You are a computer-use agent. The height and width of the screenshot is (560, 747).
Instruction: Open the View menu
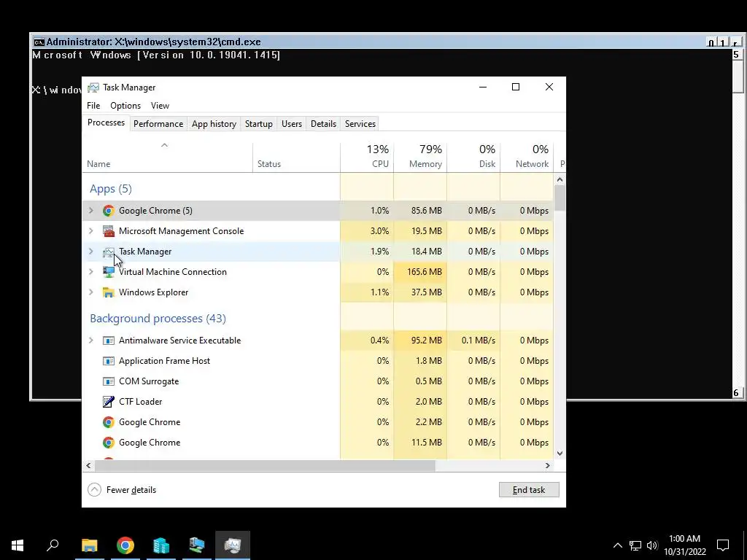click(160, 106)
